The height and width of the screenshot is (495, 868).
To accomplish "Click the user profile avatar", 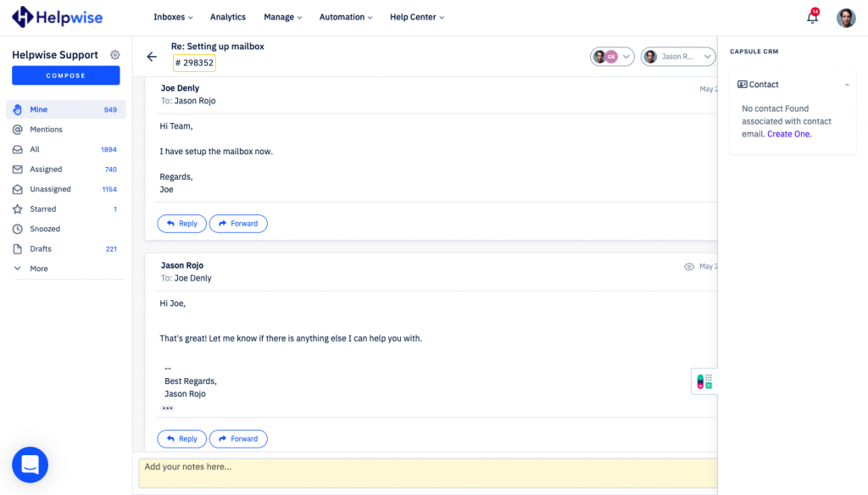I will [846, 18].
